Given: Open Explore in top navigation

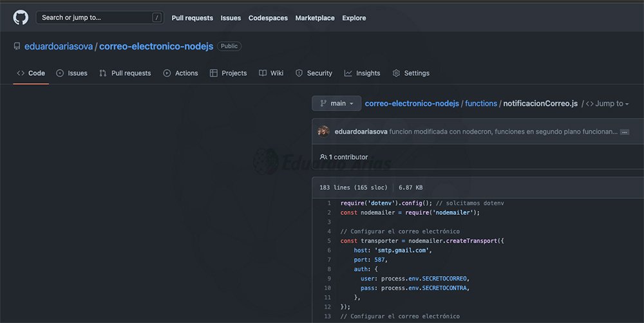Looking at the screenshot, I should tap(354, 18).
